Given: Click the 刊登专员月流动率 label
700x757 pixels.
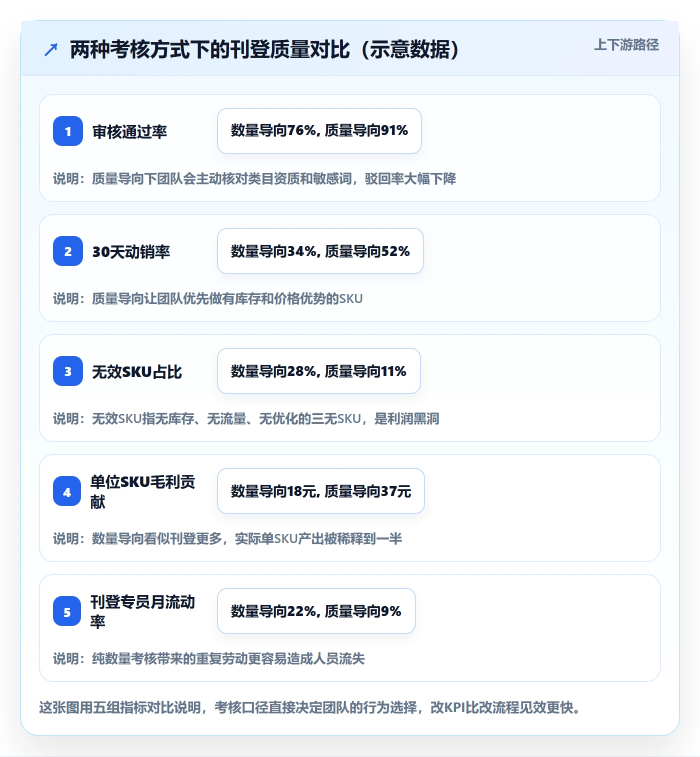Looking at the screenshot, I should tap(142, 611).
